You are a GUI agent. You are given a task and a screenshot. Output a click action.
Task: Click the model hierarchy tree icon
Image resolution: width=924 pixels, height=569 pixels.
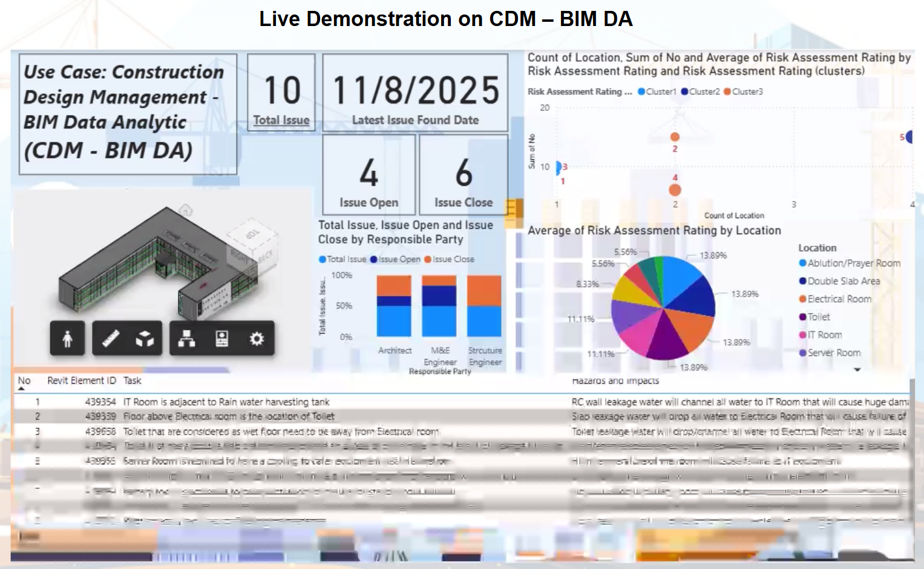[188, 339]
